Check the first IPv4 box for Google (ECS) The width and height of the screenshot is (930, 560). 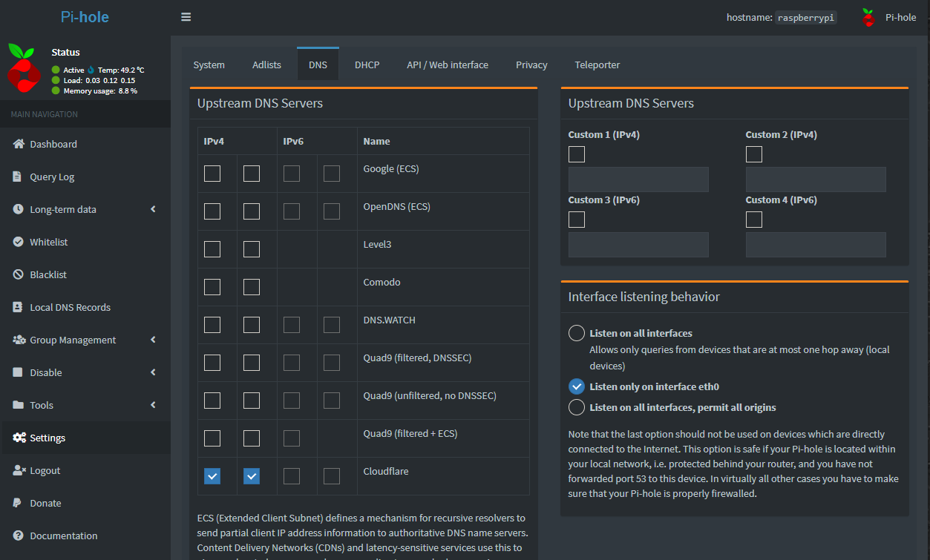(212, 174)
